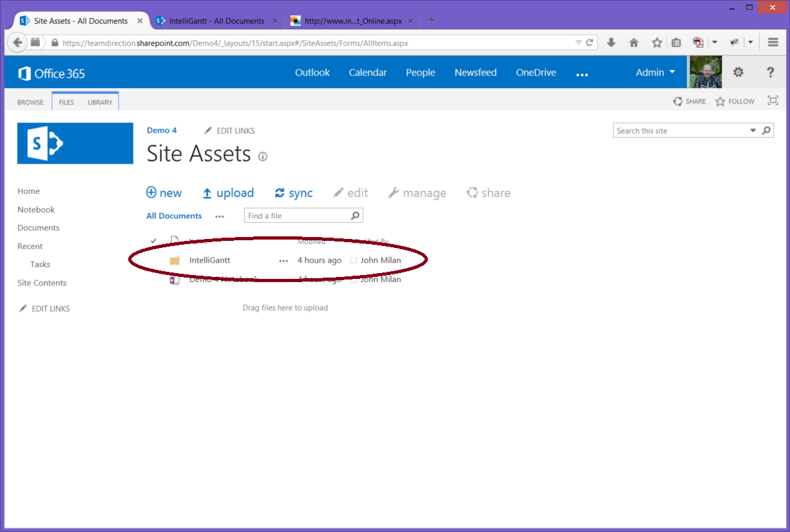Image resolution: width=790 pixels, height=532 pixels.
Task: Click the sync button
Action: tap(294, 193)
